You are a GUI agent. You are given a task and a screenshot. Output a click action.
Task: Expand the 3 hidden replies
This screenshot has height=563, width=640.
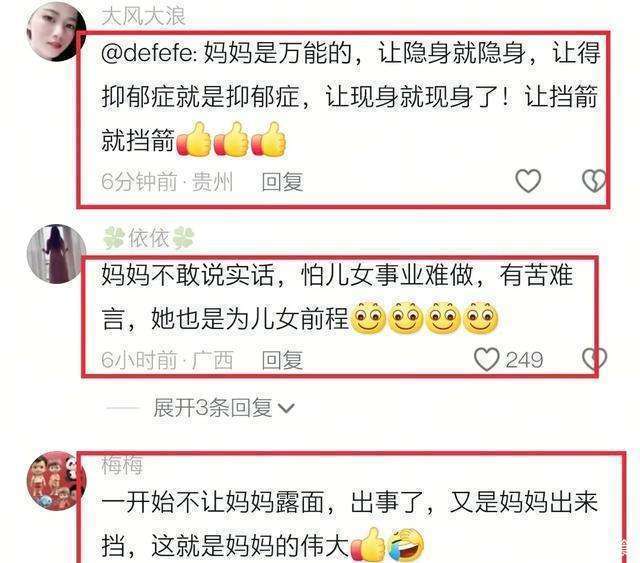[x=213, y=407]
